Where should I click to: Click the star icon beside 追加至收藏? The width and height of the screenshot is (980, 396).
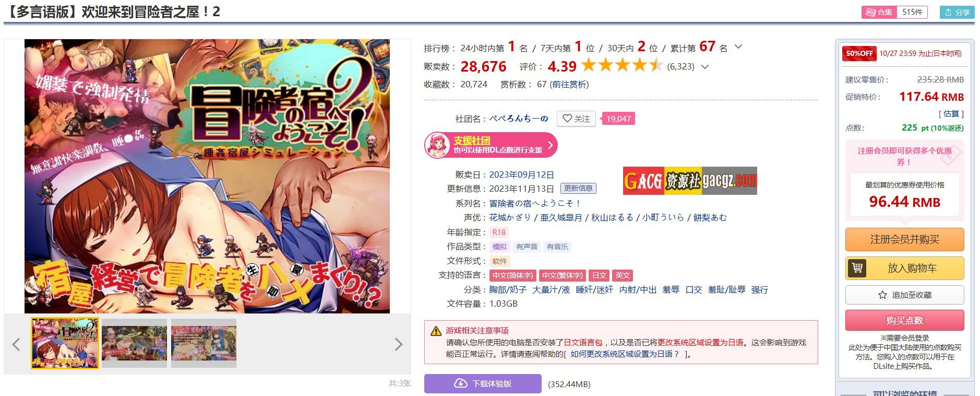click(x=882, y=295)
